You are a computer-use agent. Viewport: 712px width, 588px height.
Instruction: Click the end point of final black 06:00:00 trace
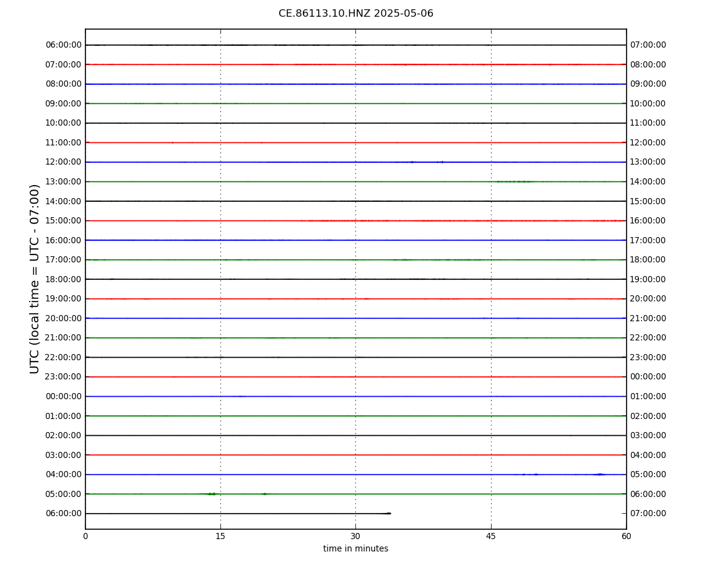pos(389,514)
